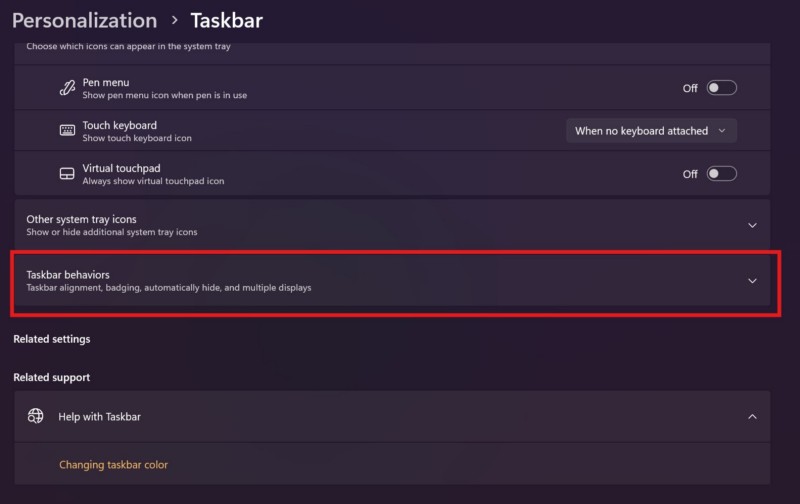Click the Other system tray icons title
Image resolution: width=800 pixels, height=504 pixels.
[81, 219]
